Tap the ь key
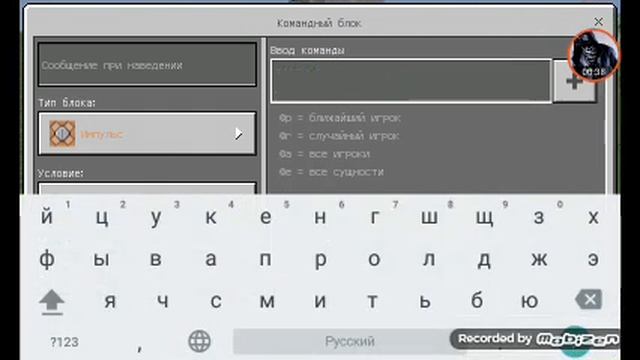Viewport: 640px width, 360px height. pos(425,301)
